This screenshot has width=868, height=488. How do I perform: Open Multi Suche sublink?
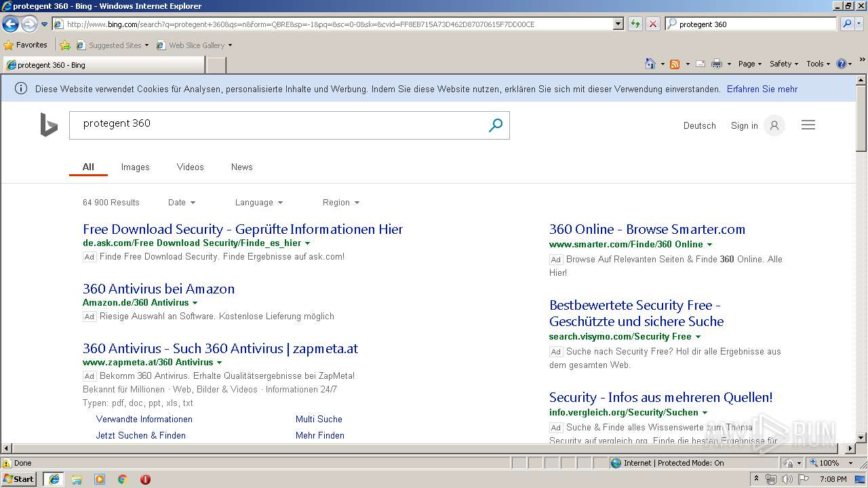pos(319,420)
